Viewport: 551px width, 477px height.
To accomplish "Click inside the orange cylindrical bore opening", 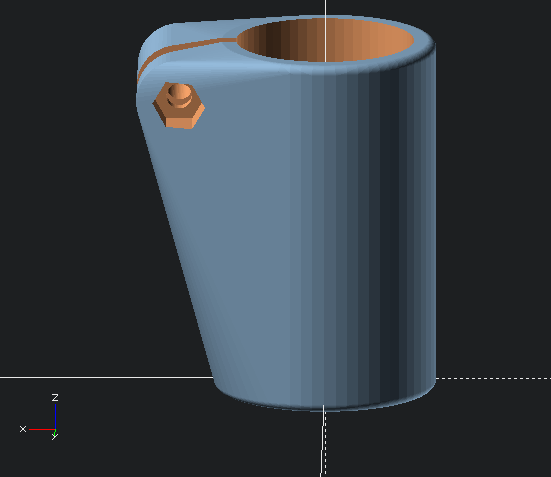I will pos(325,40).
